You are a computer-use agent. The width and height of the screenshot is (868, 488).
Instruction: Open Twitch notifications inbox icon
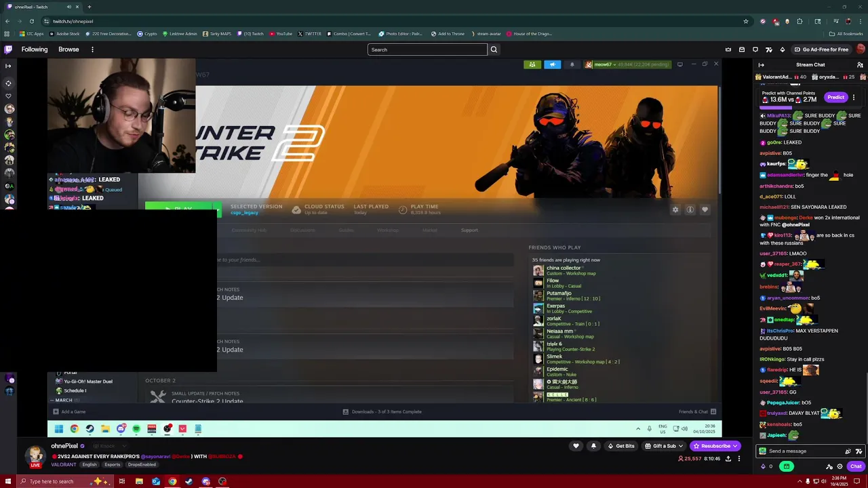742,49
